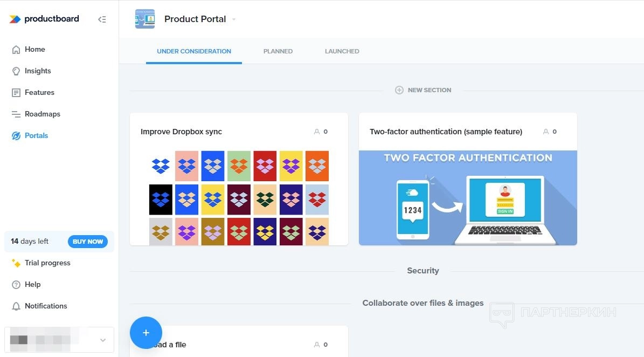644x357 pixels.
Task: Open Trial progress sparkle icon
Action: pyautogui.click(x=16, y=263)
